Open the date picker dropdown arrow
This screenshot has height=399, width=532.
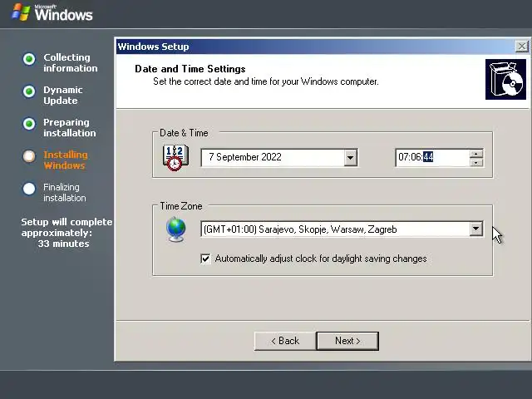[x=350, y=158]
